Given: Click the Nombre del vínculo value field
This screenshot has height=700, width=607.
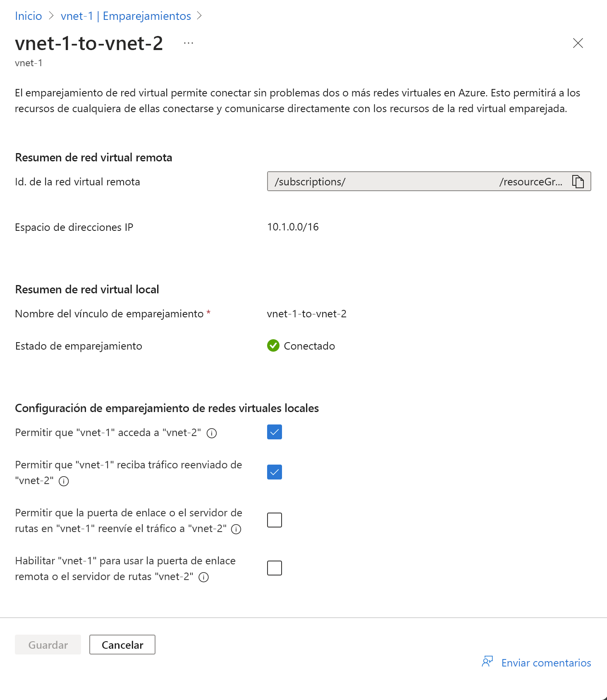Looking at the screenshot, I should pos(307,314).
